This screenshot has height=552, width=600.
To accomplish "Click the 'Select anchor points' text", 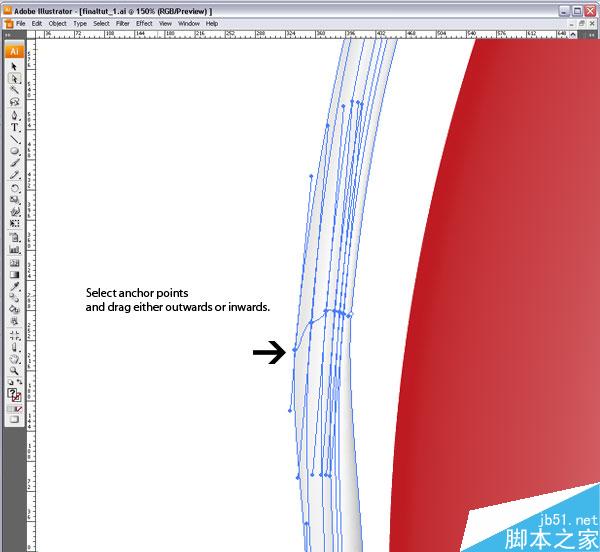I will coord(137,293).
